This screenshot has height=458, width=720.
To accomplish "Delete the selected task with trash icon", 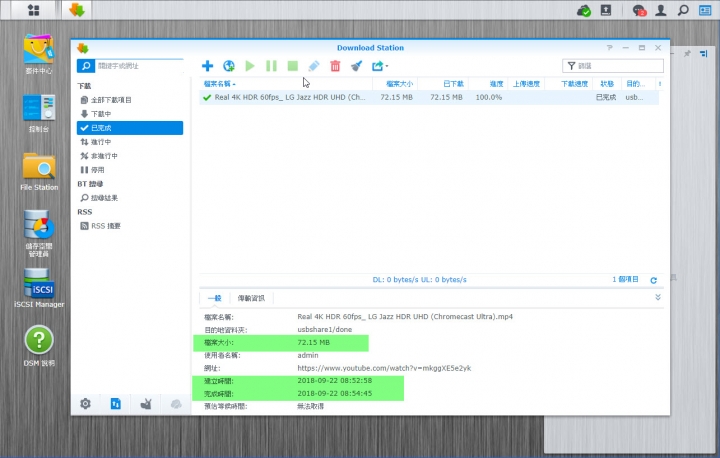I will tap(335, 66).
